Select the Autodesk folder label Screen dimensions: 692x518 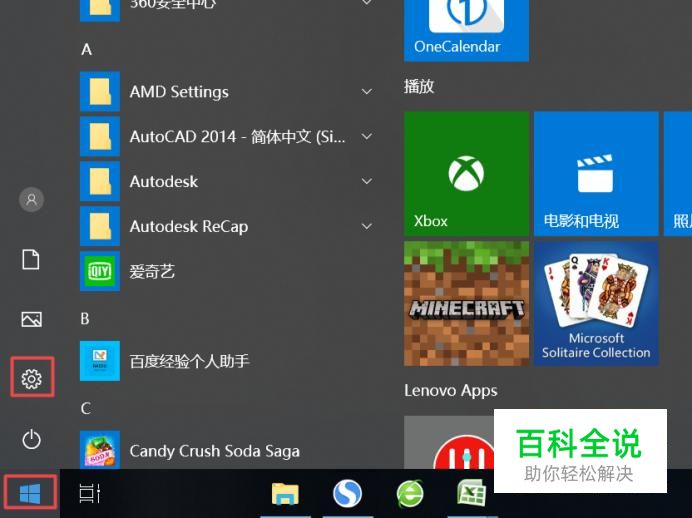[x=164, y=181]
